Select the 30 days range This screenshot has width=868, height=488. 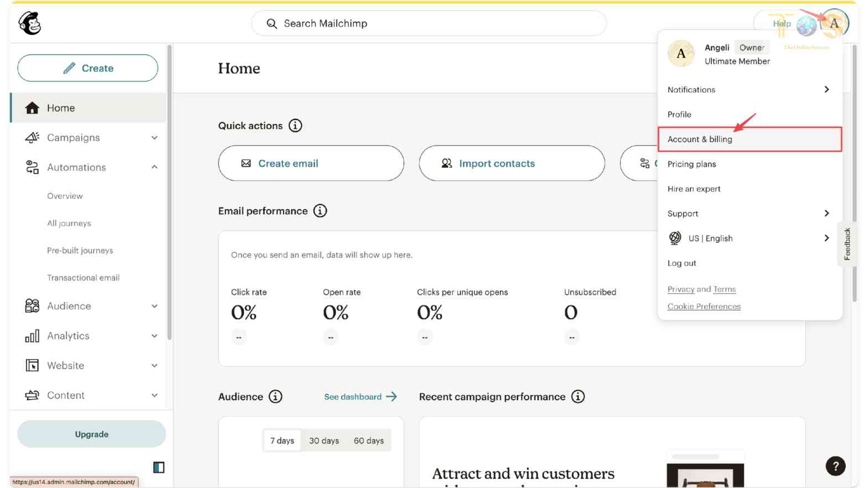click(324, 440)
